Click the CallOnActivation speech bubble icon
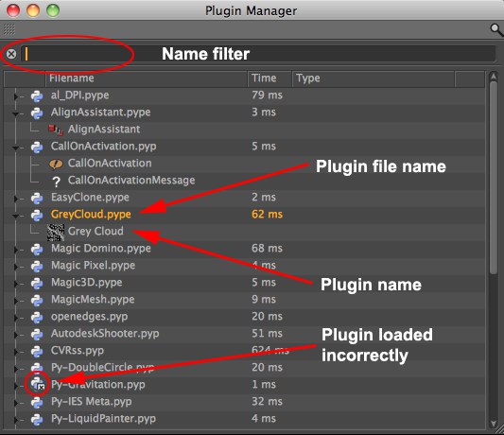 pyautogui.click(x=56, y=164)
